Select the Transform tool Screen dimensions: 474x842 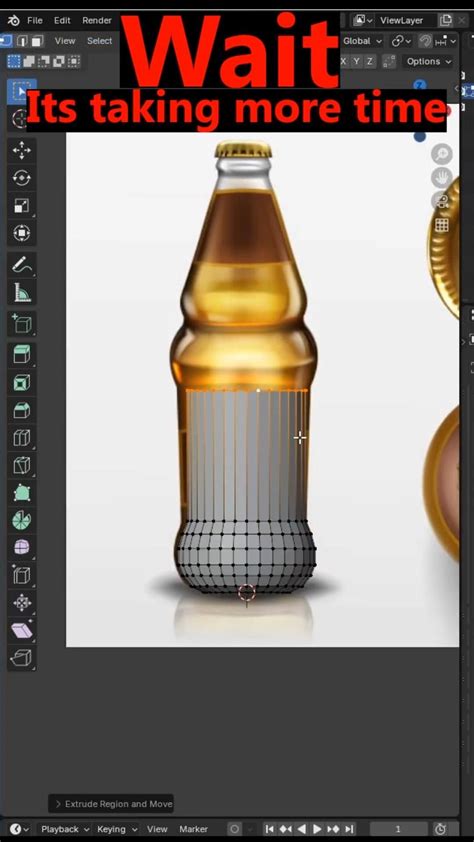[x=21, y=233]
